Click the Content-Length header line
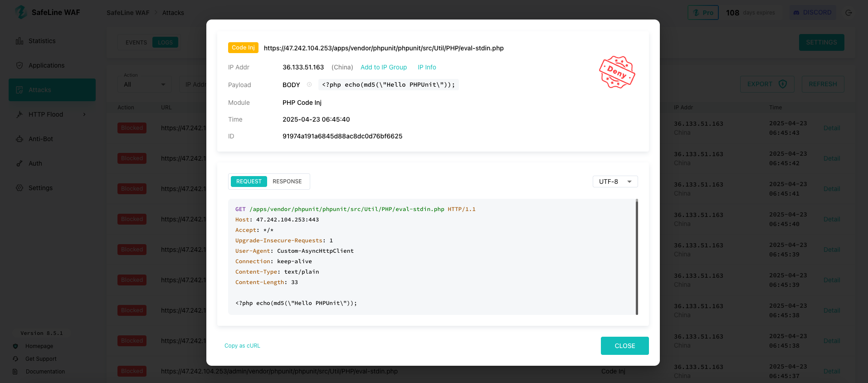868x383 pixels. (x=267, y=282)
